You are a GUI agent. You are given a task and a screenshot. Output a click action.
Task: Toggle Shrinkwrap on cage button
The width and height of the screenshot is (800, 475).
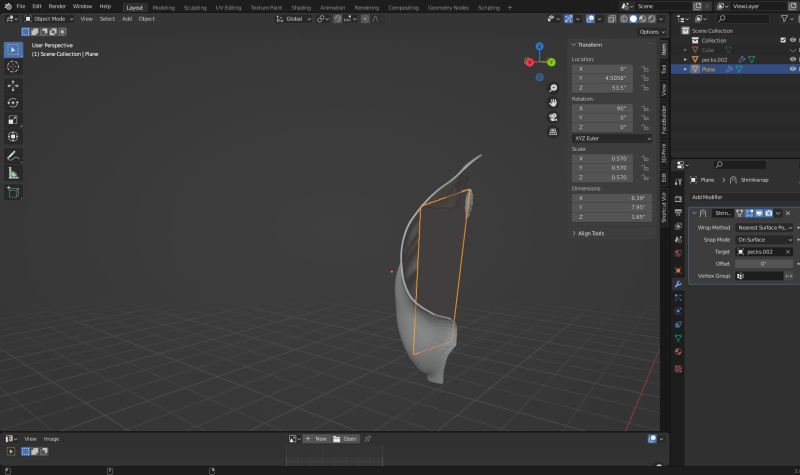pyautogui.click(x=739, y=213)
